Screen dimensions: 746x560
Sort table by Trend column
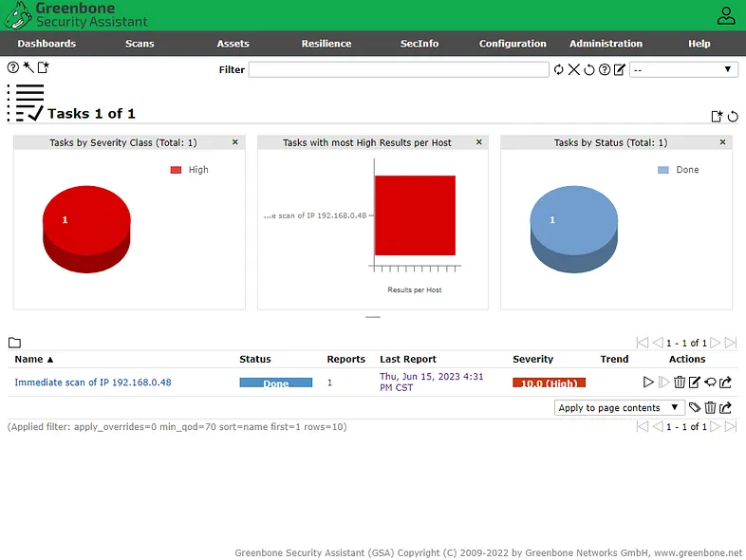pyautogui.click(x=614, y=359)
